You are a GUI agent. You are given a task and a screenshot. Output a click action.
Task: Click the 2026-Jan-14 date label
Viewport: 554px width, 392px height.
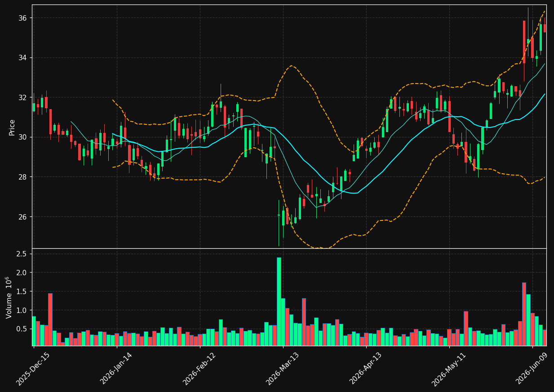tap(116, 369)
